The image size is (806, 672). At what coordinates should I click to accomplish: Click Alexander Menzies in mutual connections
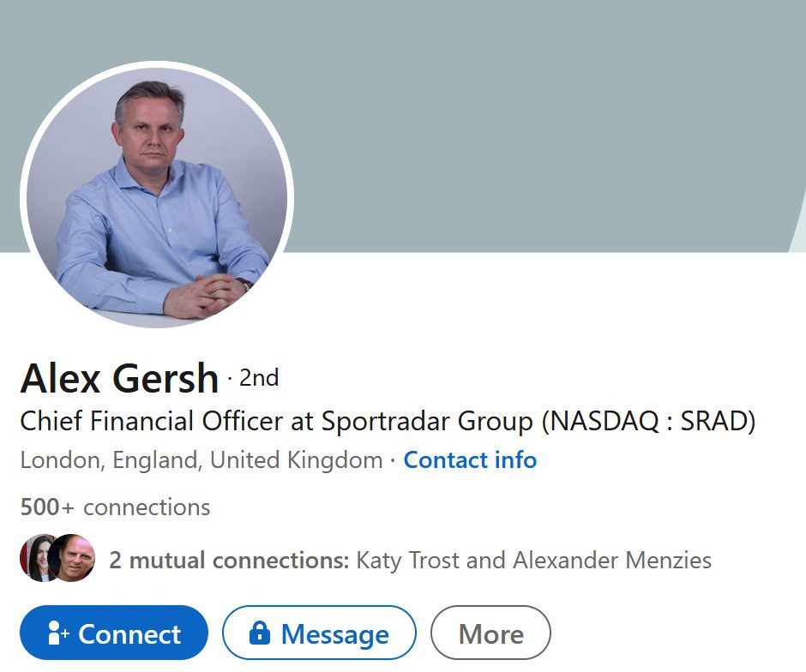coord(612,561)
